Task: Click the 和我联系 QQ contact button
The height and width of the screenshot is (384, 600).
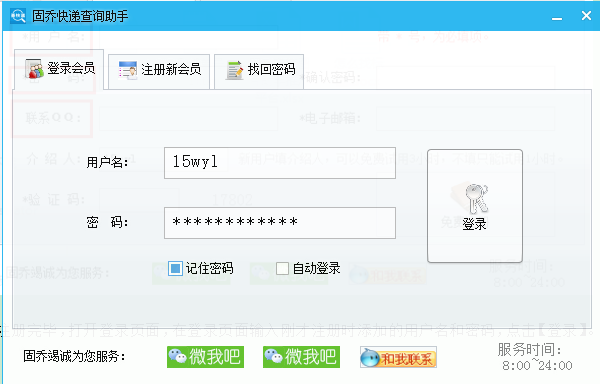Action: tap(398, 357)
